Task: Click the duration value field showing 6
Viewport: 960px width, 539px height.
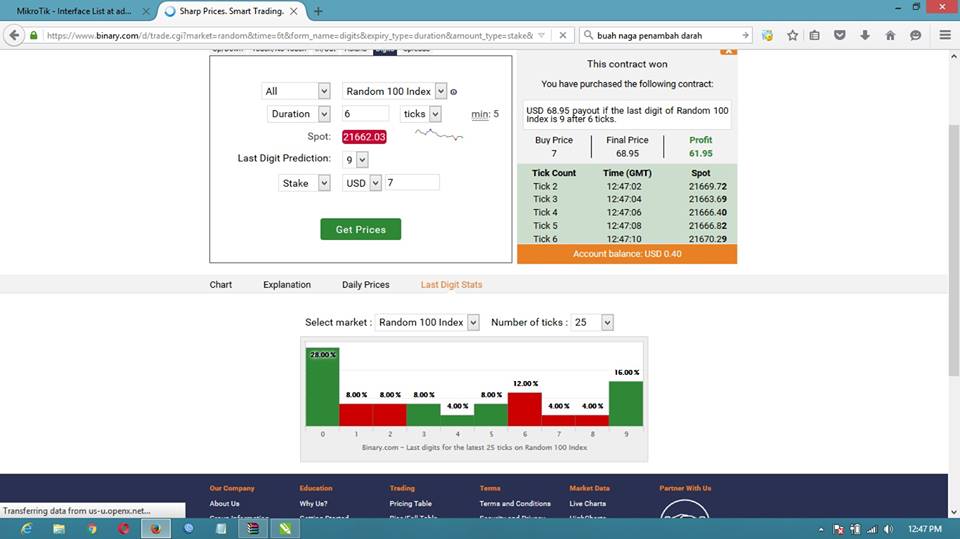Action: pos(365,114)
